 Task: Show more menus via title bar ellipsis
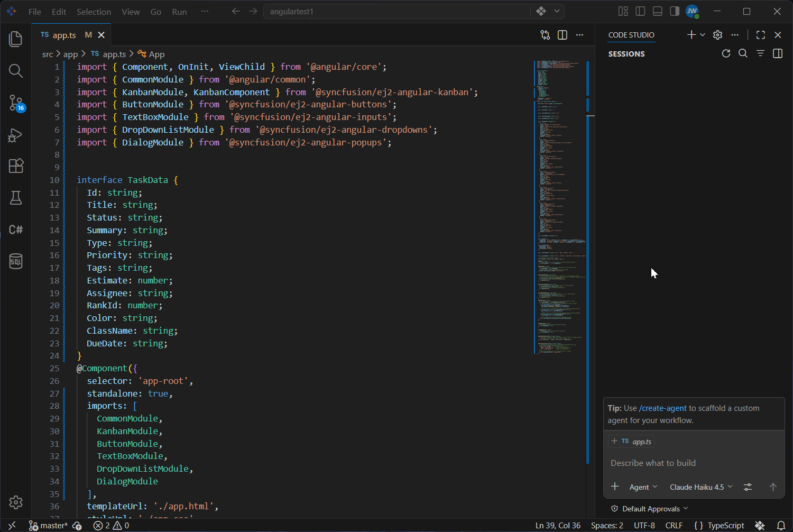[205, 12]
